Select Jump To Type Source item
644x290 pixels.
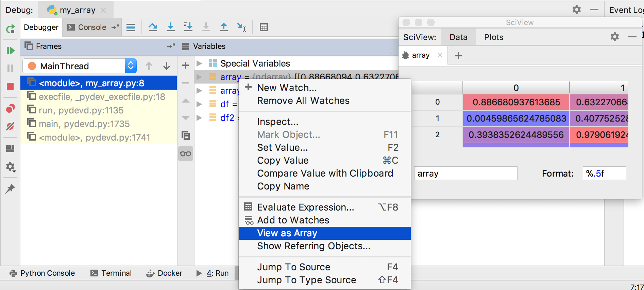325,280
